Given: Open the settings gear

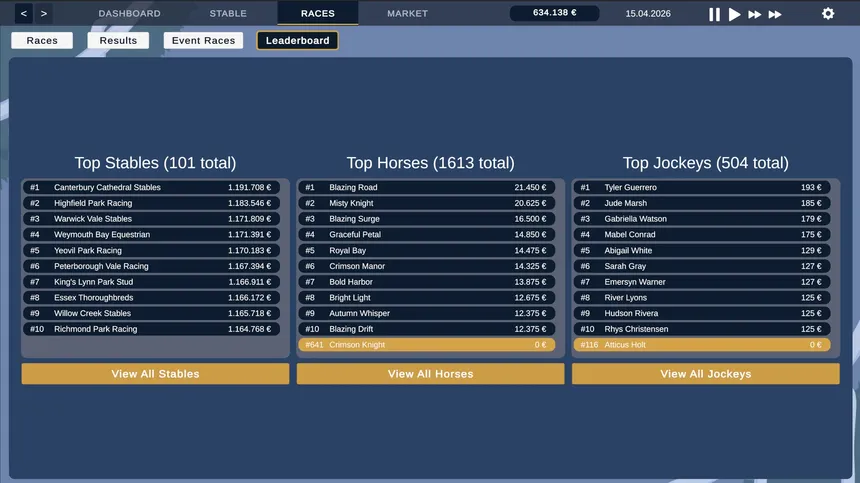Looking at the screenshot, I should click(827, 14).
